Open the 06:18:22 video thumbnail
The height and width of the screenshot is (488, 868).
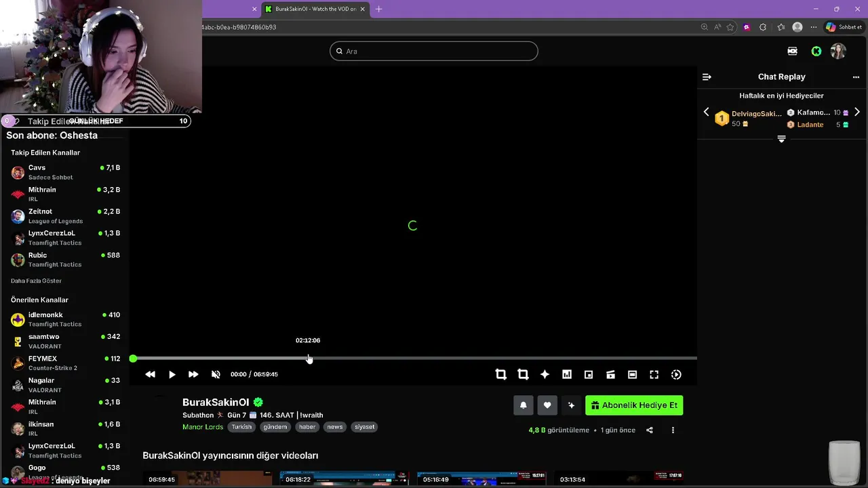(344, 479)
